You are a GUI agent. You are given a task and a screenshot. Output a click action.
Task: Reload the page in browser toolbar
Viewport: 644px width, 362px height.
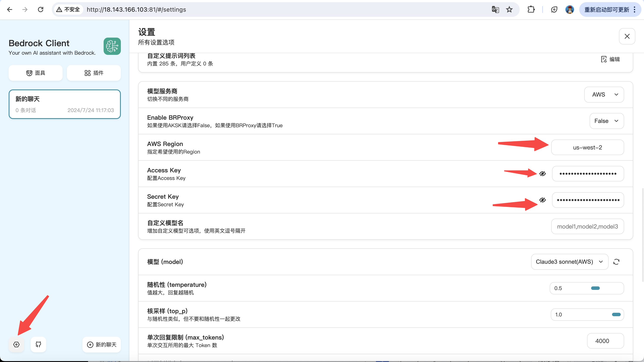click(x=41, y=10)
